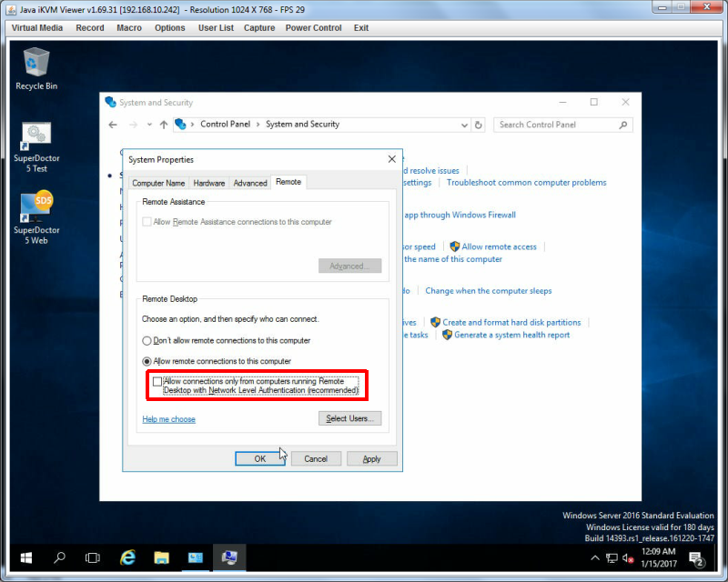Select Don't allow remote connections option

pos(147,341)
